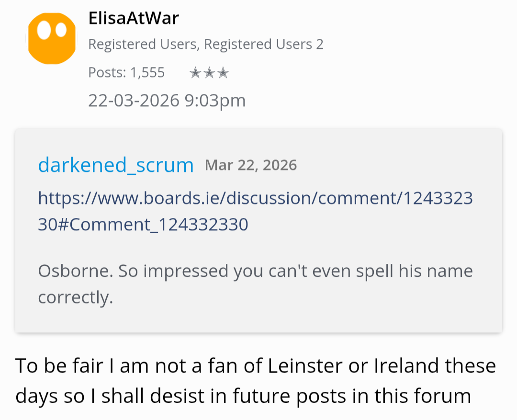Open darkened_scrum's profile
The width and height of the screenshot is (517, 420).
[x=115, y=165]
